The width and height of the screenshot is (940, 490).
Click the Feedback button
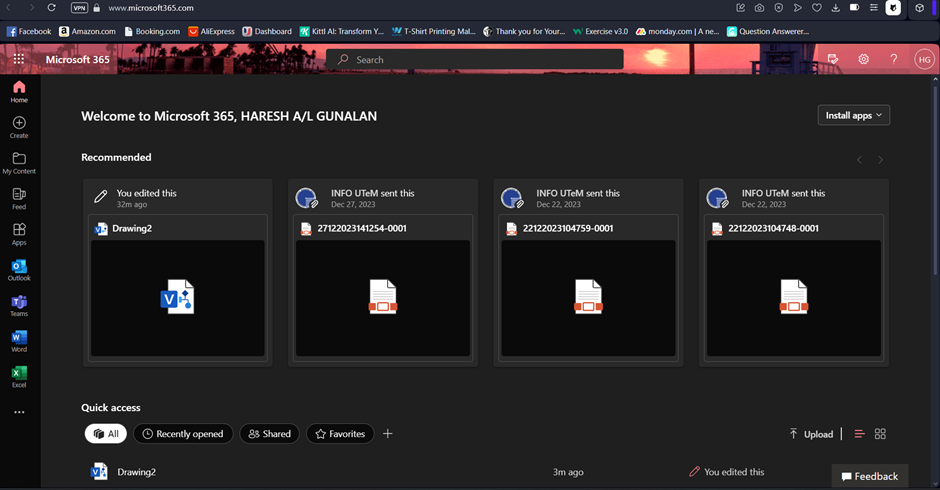pos(870,476)
